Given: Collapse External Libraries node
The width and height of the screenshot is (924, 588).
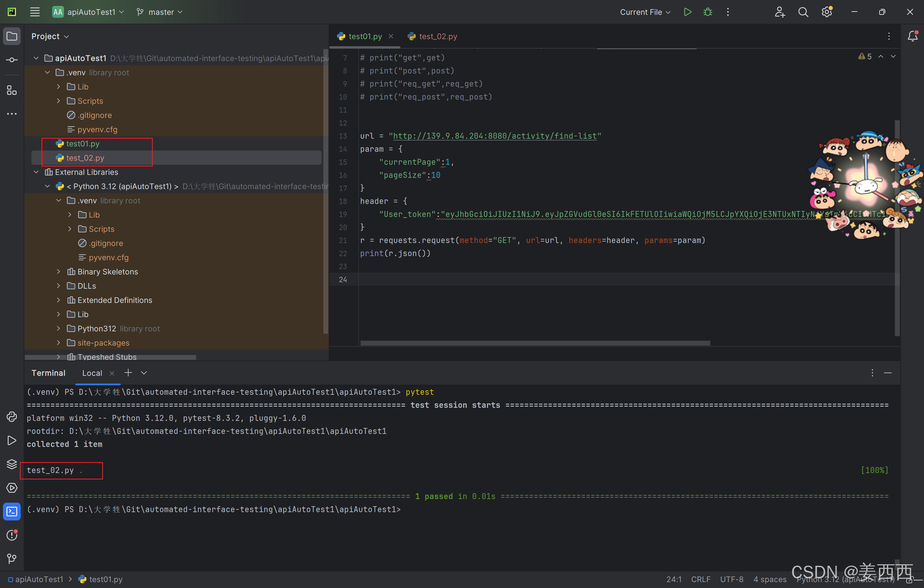Looking at the screenshot, I should pos(36,172).
